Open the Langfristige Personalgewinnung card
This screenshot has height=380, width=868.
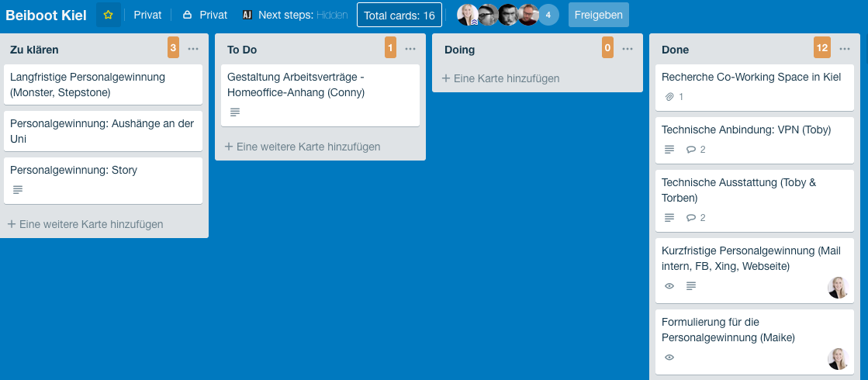[x=101, y=85]
